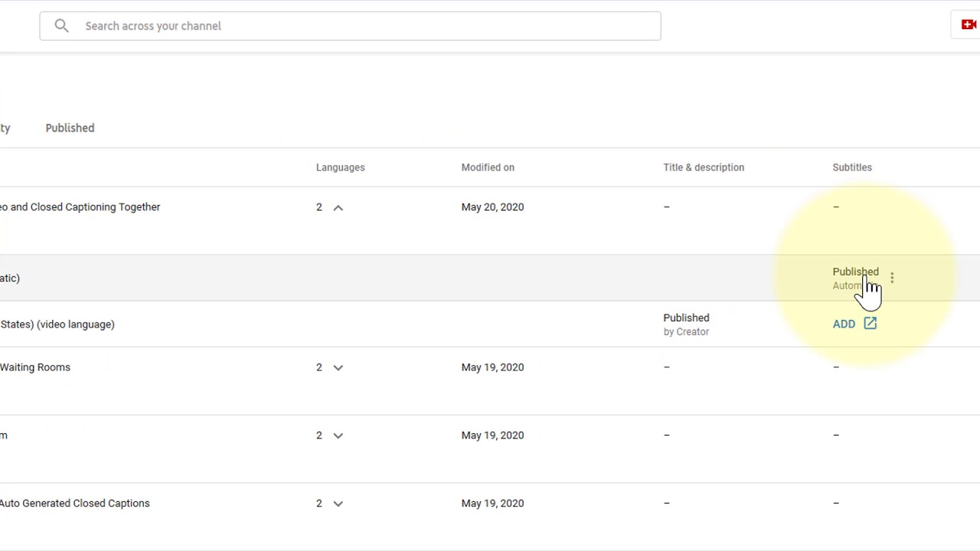980x551 pixels.
Task: Expand languages for the Waiting Rooms video
Action: [338, 367]
